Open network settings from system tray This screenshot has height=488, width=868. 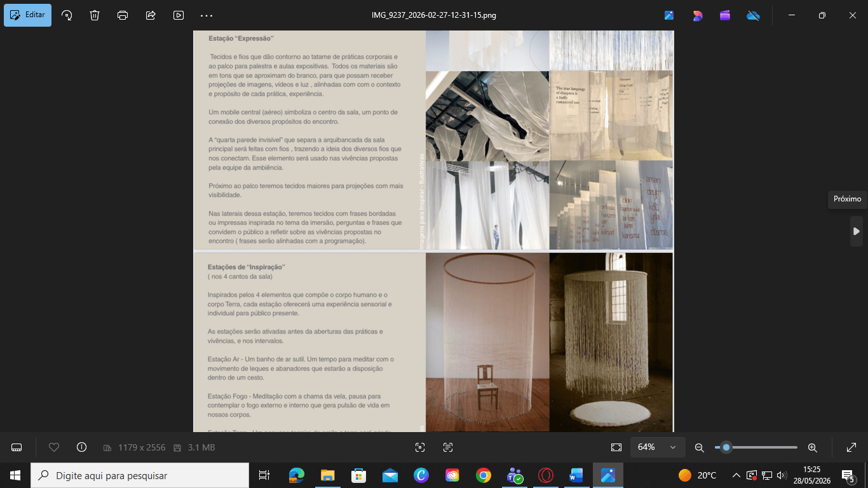tap(767, 475)
